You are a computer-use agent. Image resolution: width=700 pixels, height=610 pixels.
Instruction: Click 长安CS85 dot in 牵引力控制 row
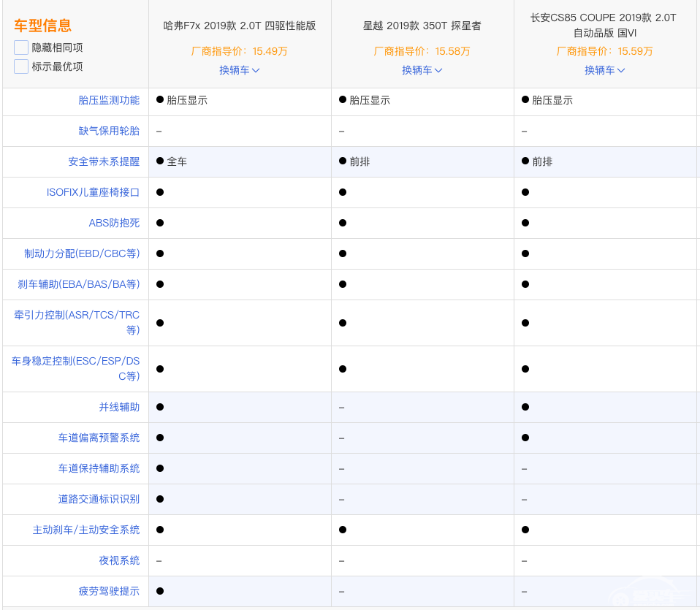coord(525,323)
